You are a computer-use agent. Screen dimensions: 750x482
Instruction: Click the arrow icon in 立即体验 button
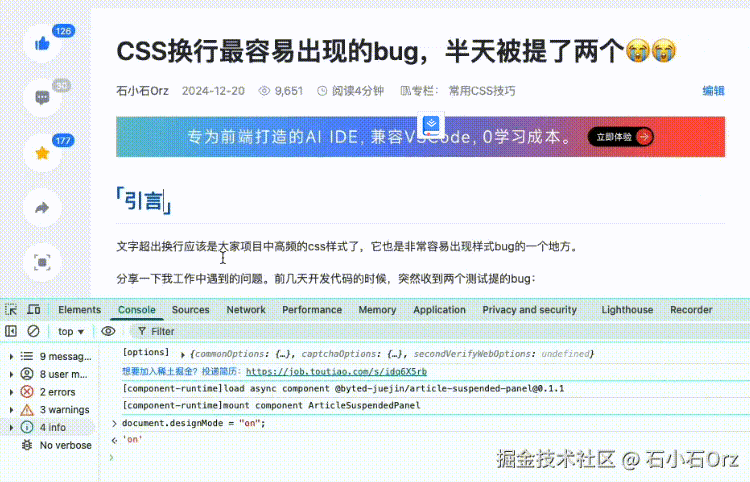point(644,137)
